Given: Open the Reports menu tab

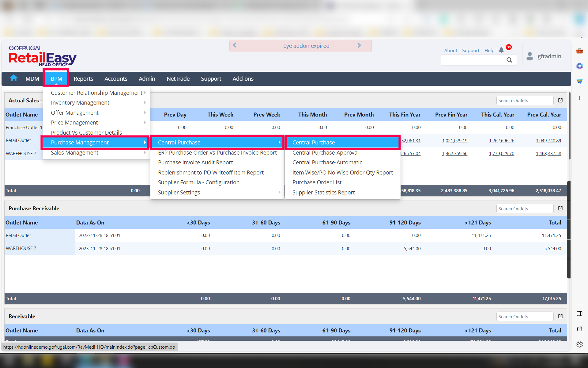Looking at the screenshot, I should pyautogui.click(x=83, y=79).
